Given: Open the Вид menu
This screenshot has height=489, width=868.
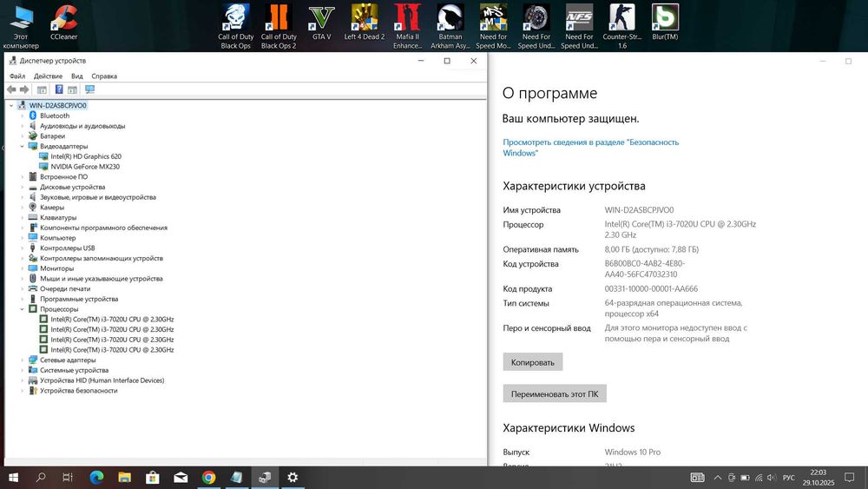Looking at the screenshot, I should click(77, 76).
